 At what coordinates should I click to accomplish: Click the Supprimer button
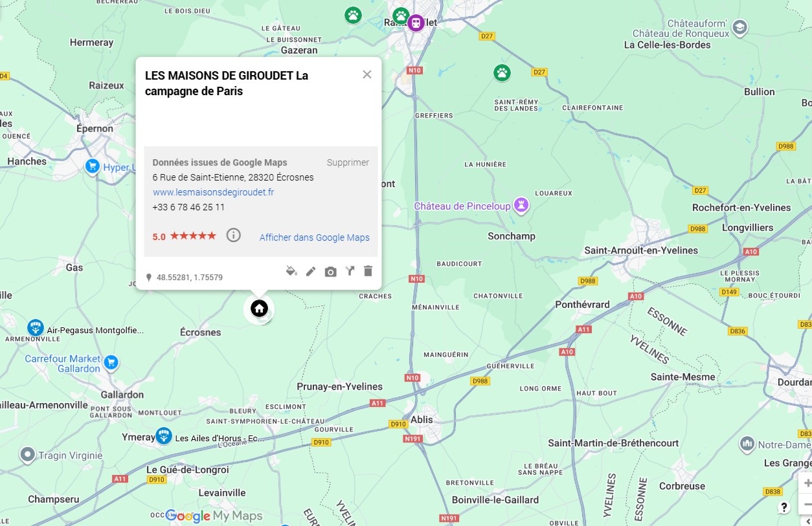348,162
